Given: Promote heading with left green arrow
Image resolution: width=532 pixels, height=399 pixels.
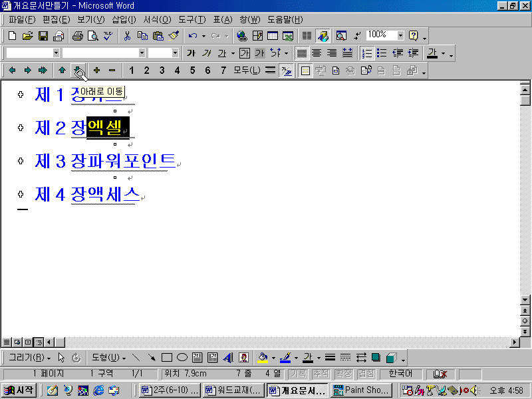Looking at the screenshot, I should coord(12,70).
